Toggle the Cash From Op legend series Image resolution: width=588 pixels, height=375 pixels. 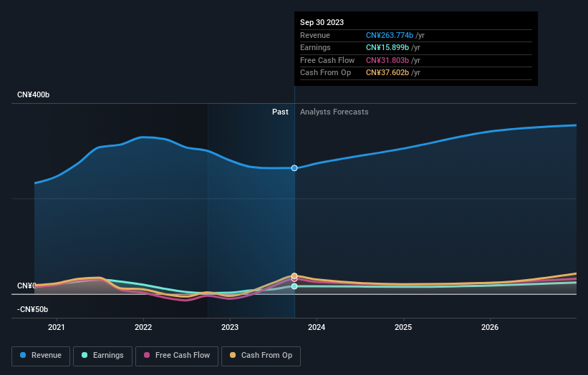click(261, 356)
